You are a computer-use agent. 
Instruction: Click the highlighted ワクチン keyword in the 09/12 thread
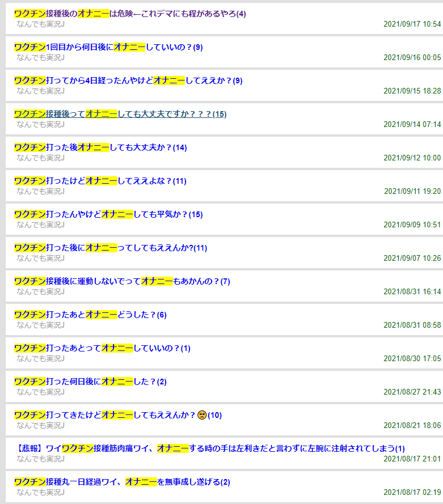pyautogui.click(x=29, y=147)
